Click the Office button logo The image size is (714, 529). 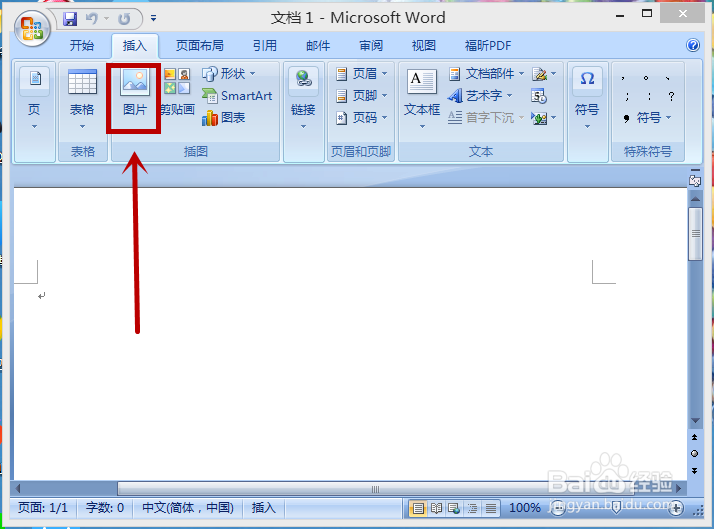click(x=32, y=29)
